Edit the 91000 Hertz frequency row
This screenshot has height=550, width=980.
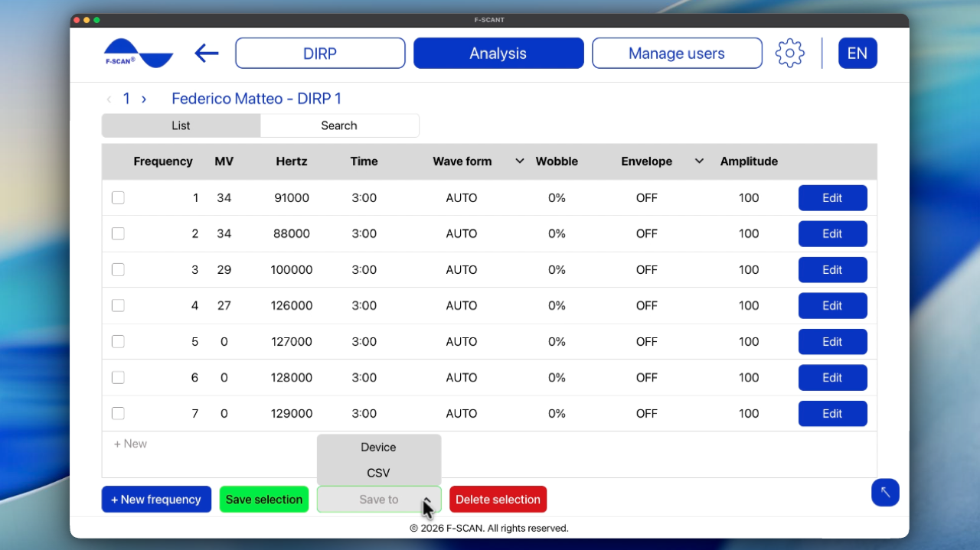(832, 197)
